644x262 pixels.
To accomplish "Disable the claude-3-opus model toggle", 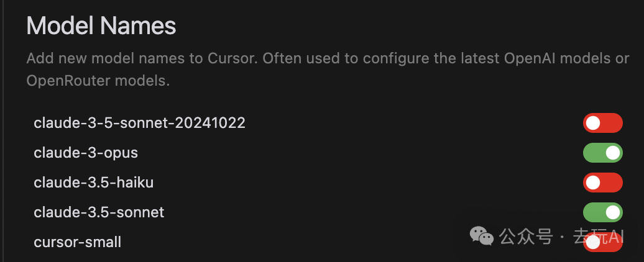I will (x=602, y=153).
